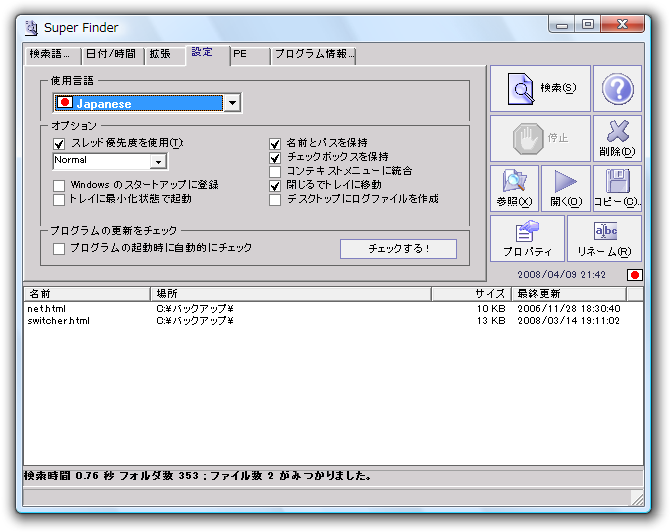Close the Super Finder window

click(x=623, y=24)
